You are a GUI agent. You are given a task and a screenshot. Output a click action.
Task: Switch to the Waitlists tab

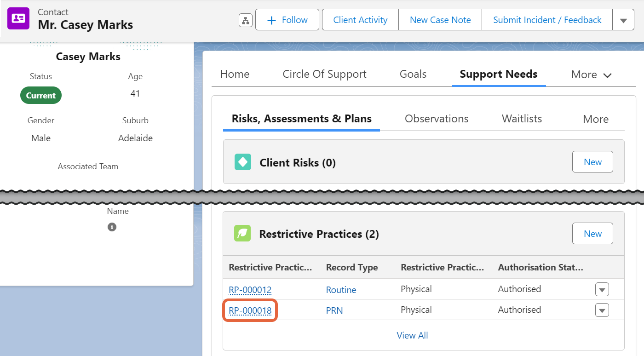click(x=521, y=119)
